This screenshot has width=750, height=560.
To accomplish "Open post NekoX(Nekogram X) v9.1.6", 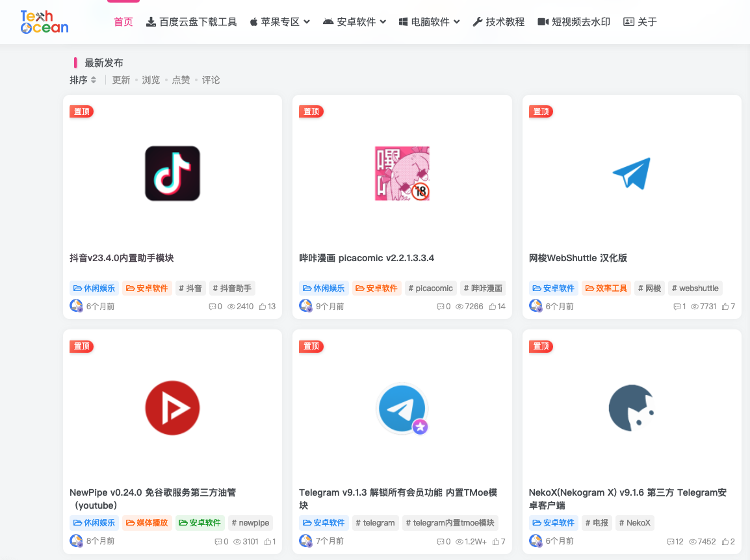I will (x=628, y=499).
